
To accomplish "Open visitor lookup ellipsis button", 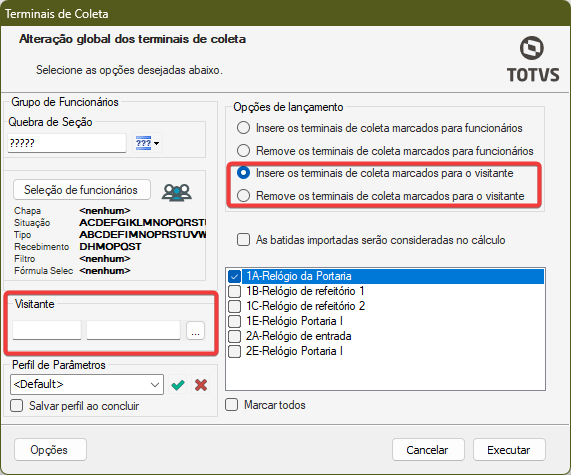I will [x=196, y=331].
